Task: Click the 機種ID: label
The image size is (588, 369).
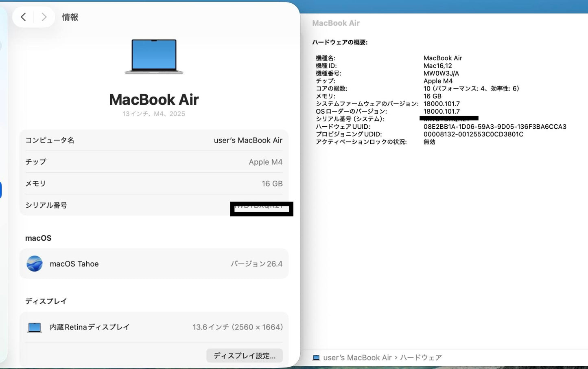Action: pyautogui.click(x=326, y=66)
